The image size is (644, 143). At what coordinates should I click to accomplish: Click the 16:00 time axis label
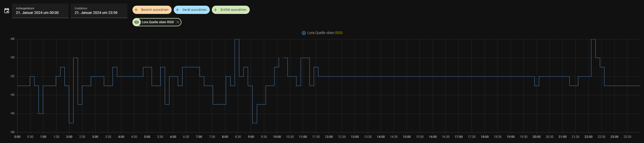[433, 137]
